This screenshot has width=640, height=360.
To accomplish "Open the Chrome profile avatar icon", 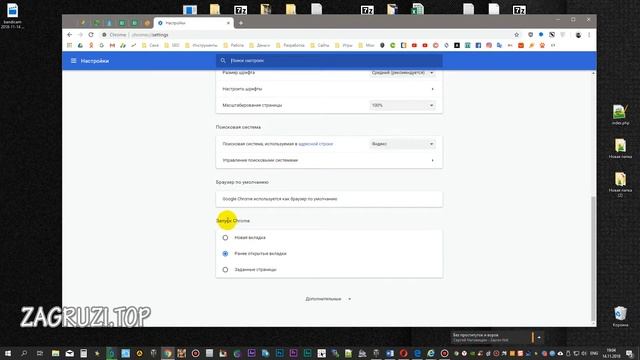I will coord(578,35).
